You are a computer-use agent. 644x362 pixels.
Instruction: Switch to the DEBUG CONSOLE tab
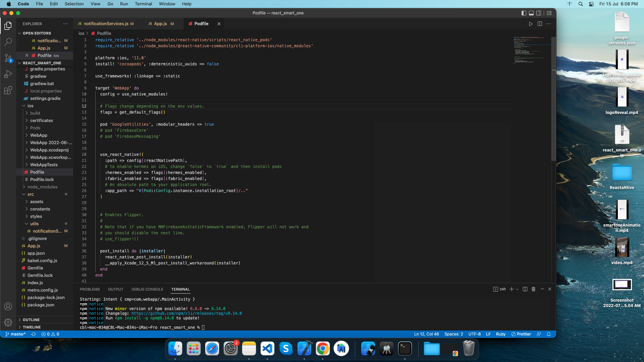147,289
